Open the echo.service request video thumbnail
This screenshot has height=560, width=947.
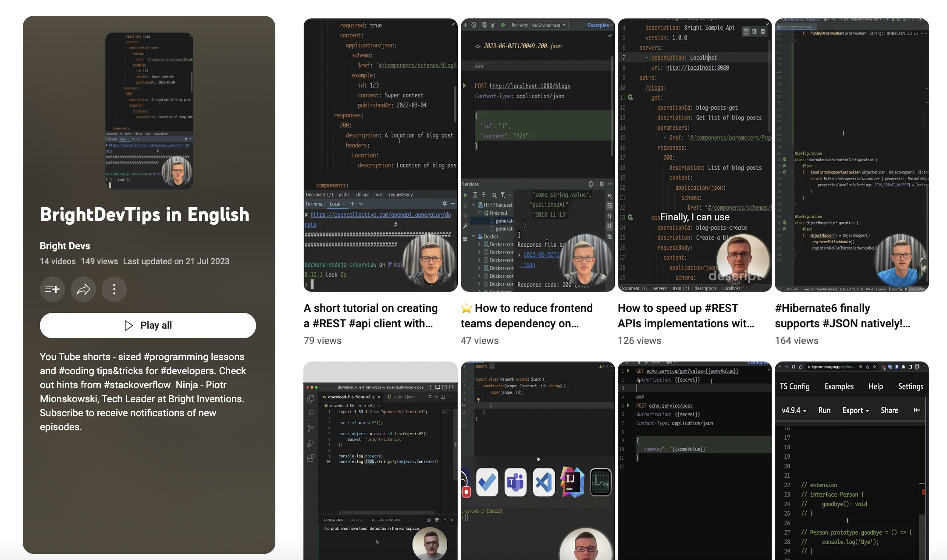[x=695, y=461]
